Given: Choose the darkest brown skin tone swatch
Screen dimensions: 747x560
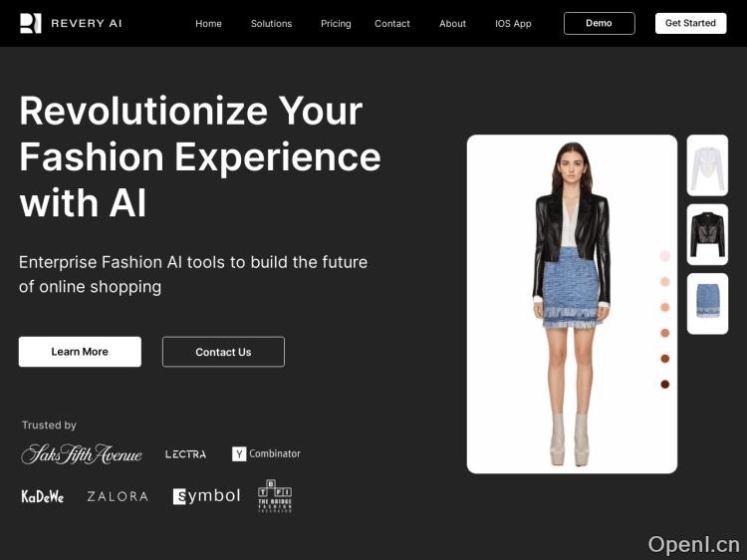Looking at the screenshot, I should pos(665,385).
